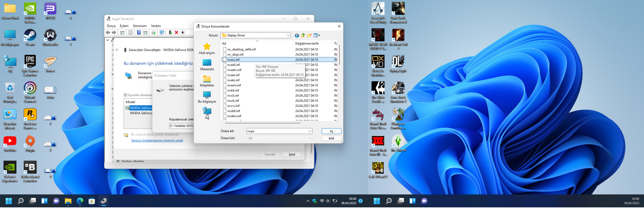Open Hızlı erişim in places bar
Screen dimensions: 644x209
(207, 48)
